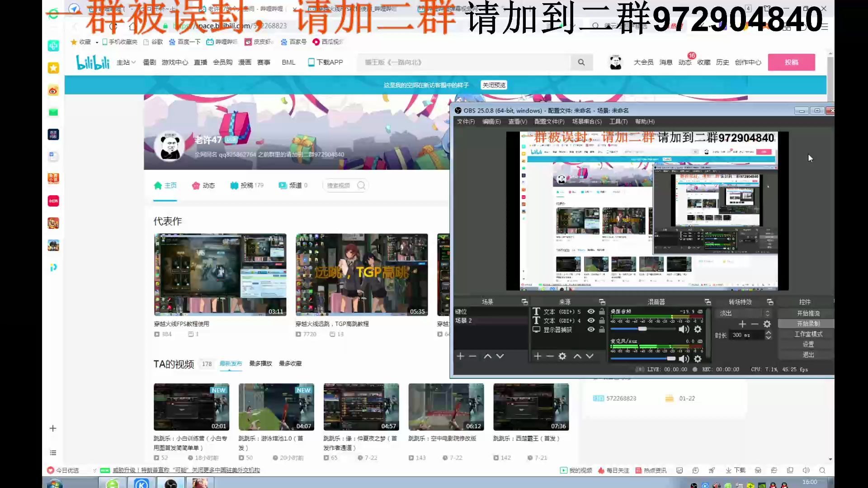
Task: Undock the Scene Transitions panel
Action: (x=770, y=302)
